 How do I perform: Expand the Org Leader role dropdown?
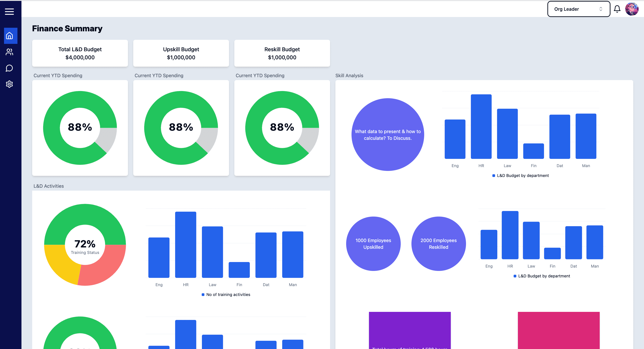pyautogui.click(x=578, y=9)
